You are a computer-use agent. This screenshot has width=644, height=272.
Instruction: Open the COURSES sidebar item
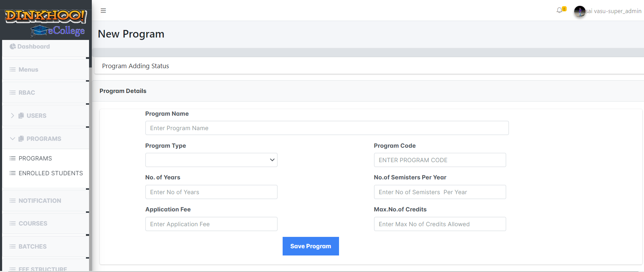[x=45, y=223]
